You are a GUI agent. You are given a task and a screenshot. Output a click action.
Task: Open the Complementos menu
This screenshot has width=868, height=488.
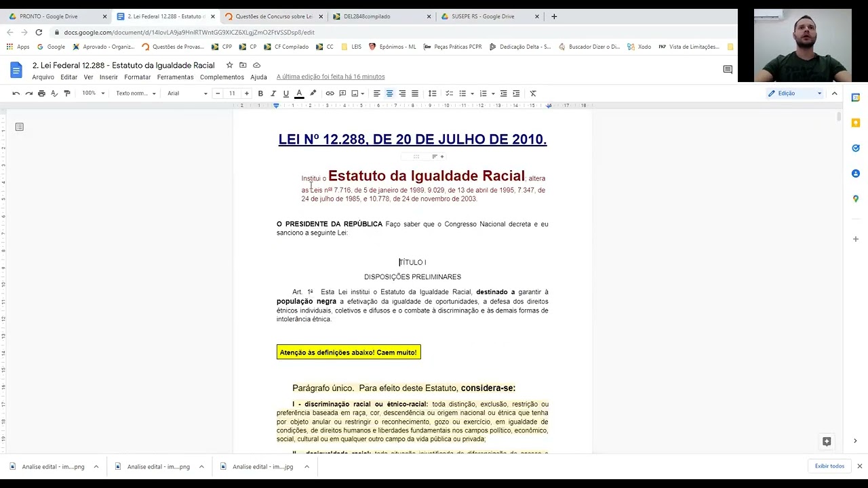tap(222, 77)
